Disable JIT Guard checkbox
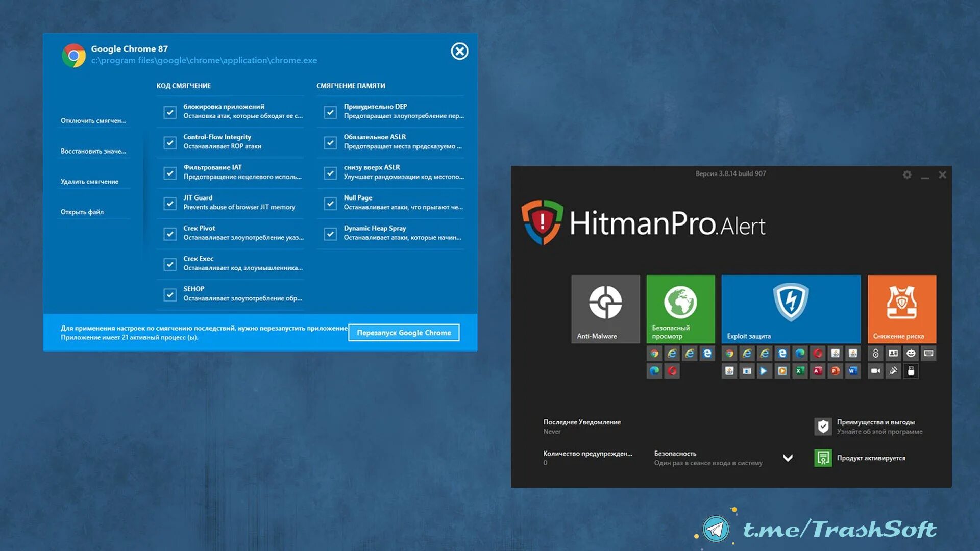 pos(170,204)
